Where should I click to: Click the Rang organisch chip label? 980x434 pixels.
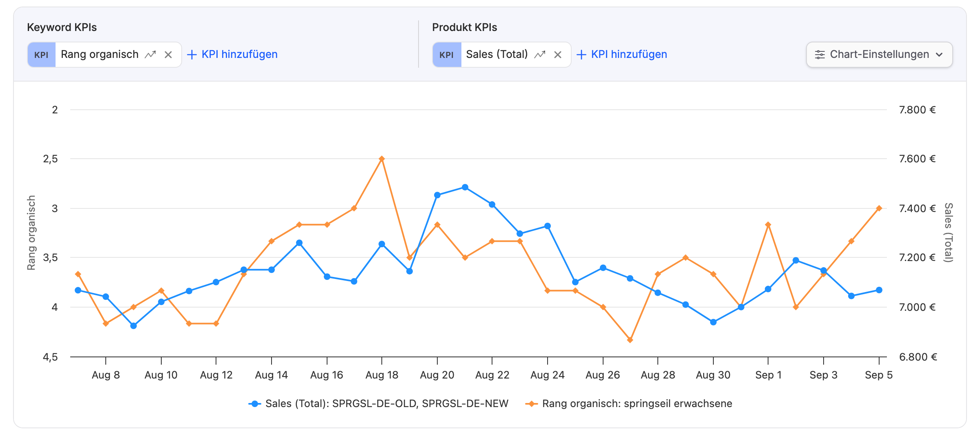(x=100, y=54)
